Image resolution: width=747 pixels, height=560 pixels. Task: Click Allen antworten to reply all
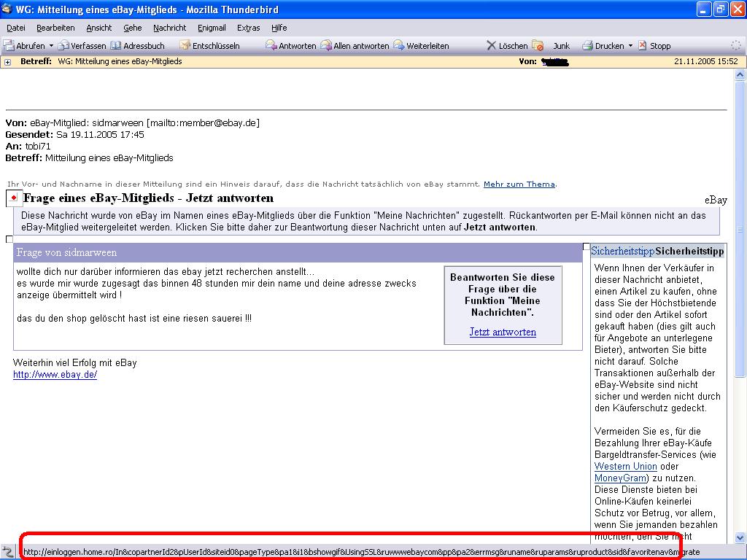click(355, 46)
